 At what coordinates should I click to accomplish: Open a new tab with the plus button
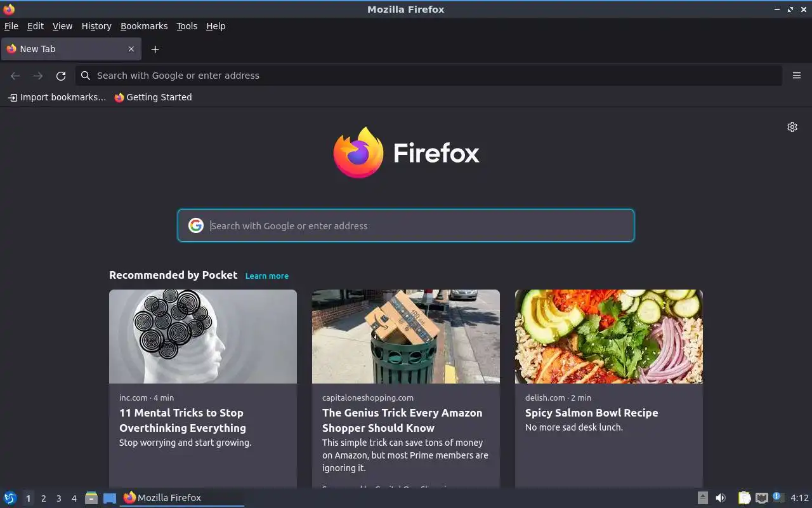pos(155,49)
